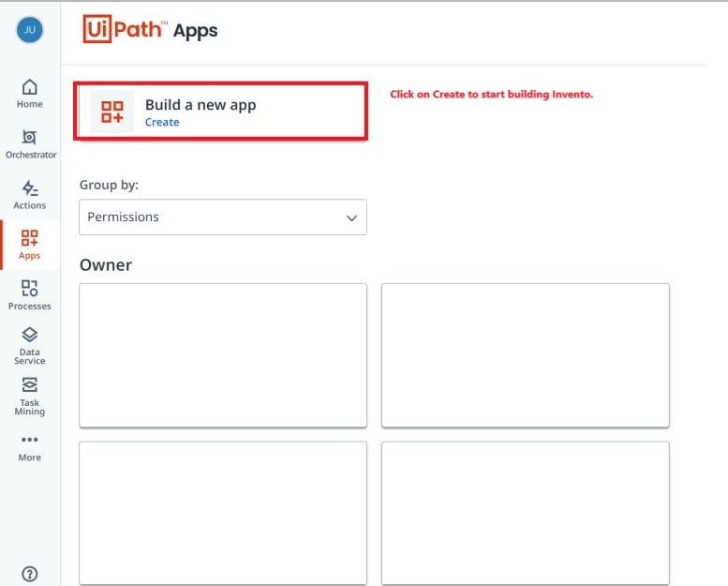Select the Apps sidebar item
Image resolution: width=728 pixels, height=586 pixels.
click(x=30, y=245)
